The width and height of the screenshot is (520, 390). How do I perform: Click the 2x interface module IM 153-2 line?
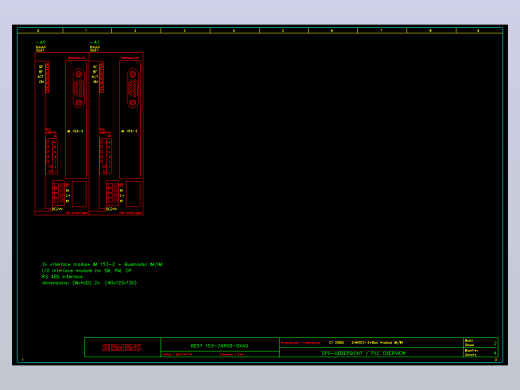[x=102, y=264]
